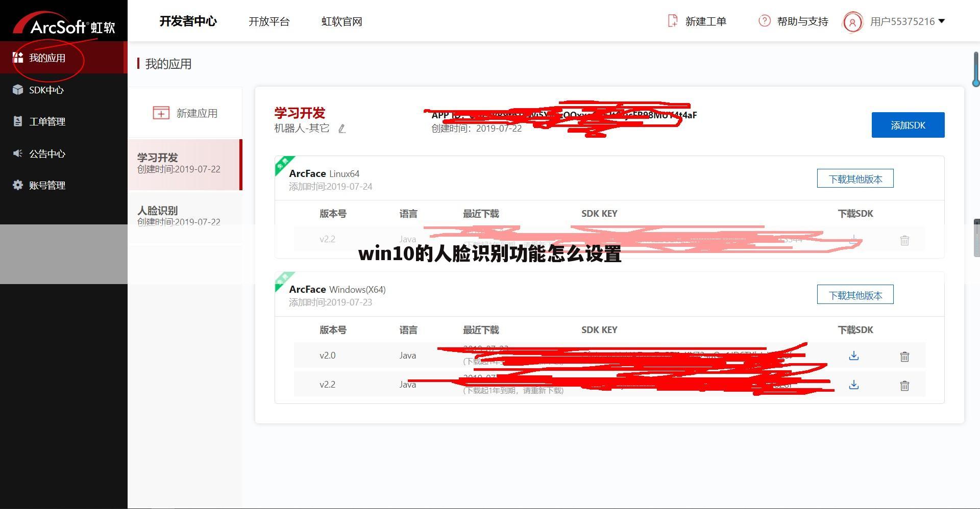Click the 学习开发 app title
Viewport: 980px width, 509px height.
300,113
